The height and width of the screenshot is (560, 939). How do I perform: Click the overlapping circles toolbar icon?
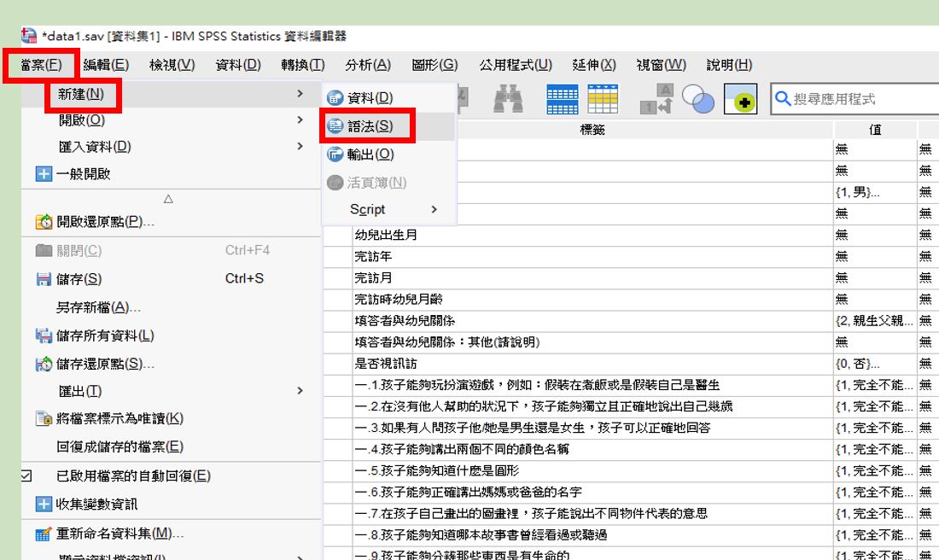pyautogui.click(x=697, y=101)
